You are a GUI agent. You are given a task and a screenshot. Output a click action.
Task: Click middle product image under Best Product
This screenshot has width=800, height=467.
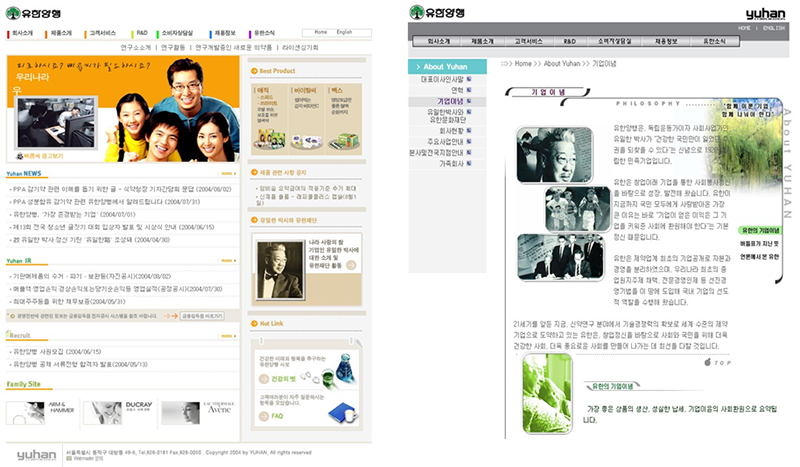click(x=306, y=141)
